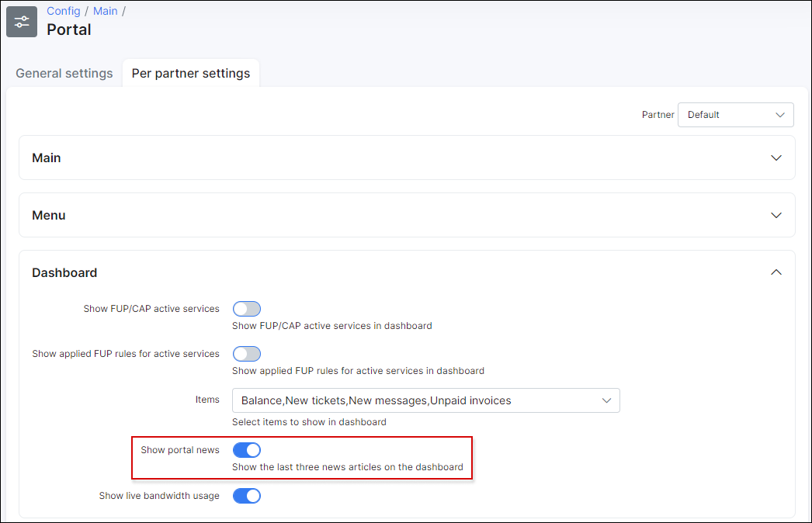Disable Show portal news toggle
Viewport: 812px width, 523px height.
pyautogui.click(x=247, y=450)
